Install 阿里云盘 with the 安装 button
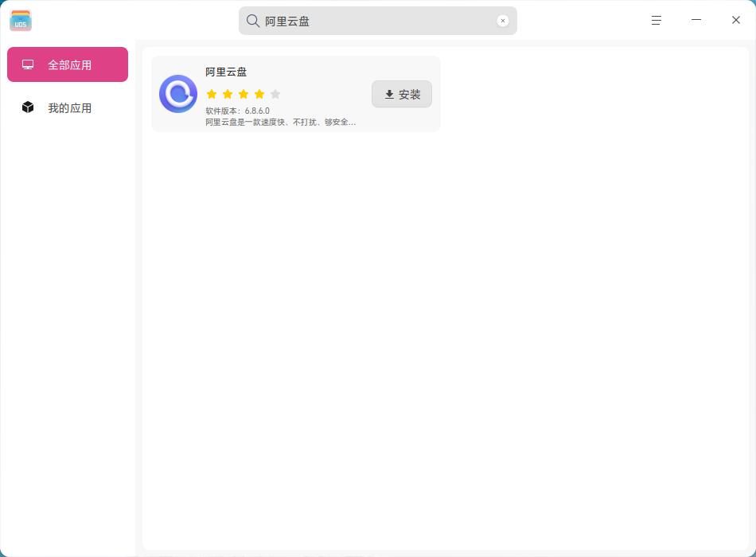Image resolution: width=756 pixels, height=557 pixels. (402, 94)
